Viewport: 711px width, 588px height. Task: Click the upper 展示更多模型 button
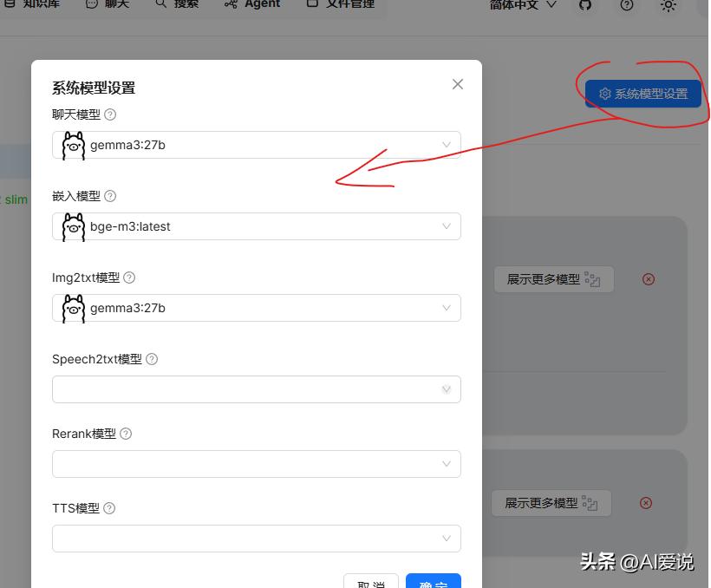click(554, 279)
